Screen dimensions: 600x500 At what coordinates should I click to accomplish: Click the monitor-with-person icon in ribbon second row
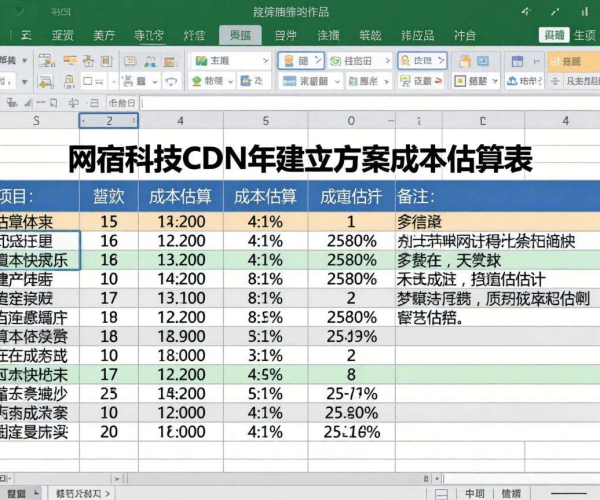pos(405,81)
